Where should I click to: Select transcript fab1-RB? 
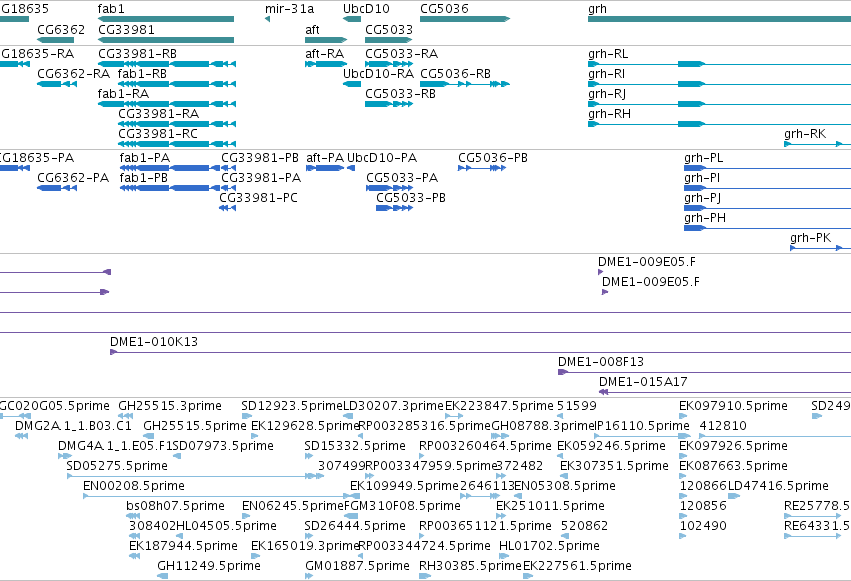click(177, 84)
